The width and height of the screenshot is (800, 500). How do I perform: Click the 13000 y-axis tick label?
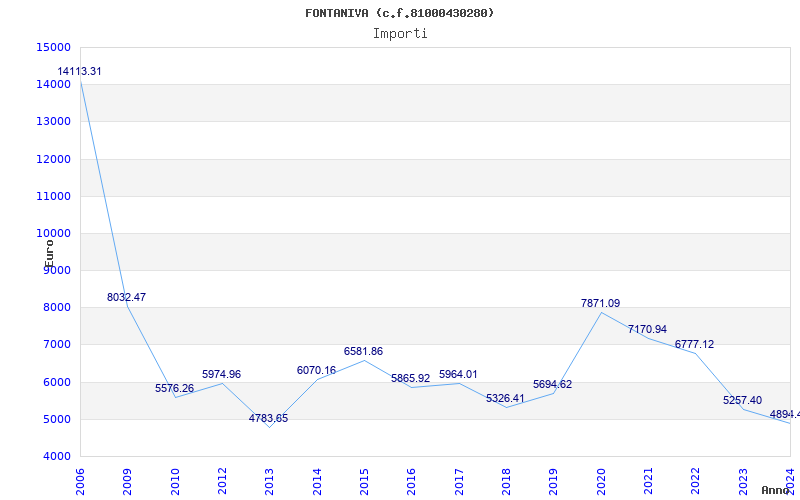[x=54, y=122]
